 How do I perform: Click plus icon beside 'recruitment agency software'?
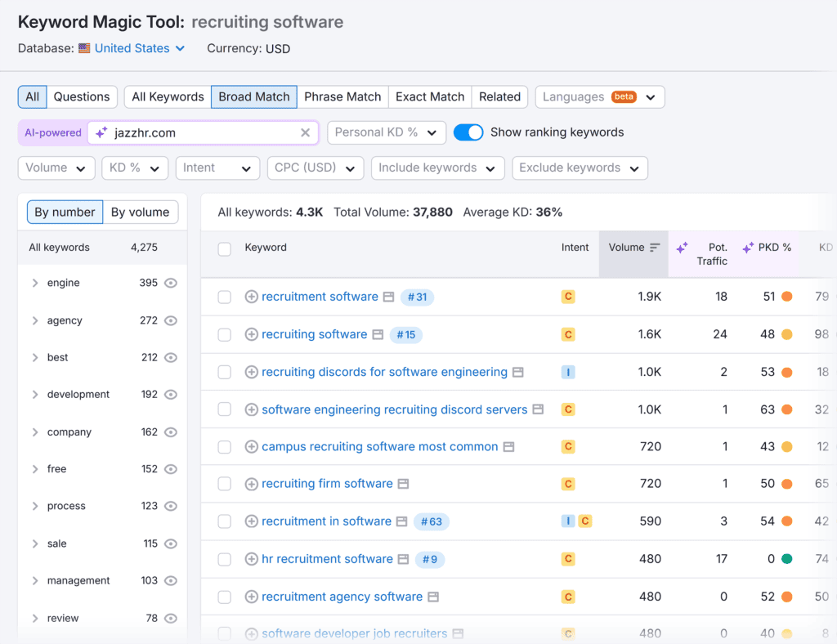pos(252,597)
